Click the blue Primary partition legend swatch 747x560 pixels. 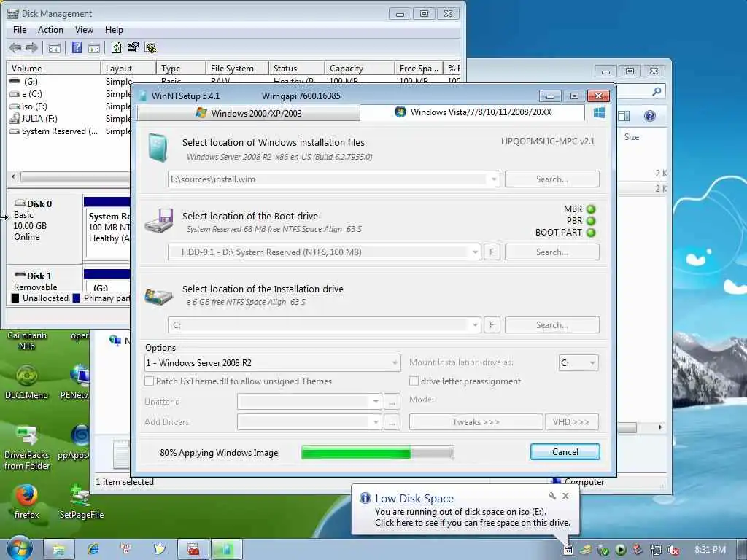pos(76,298)
